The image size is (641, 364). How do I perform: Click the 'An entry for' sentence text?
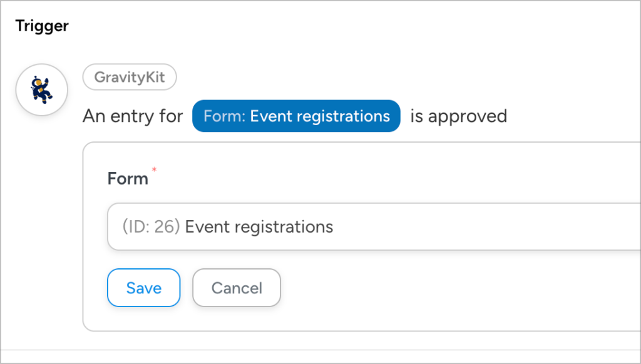tap(133, 116)
